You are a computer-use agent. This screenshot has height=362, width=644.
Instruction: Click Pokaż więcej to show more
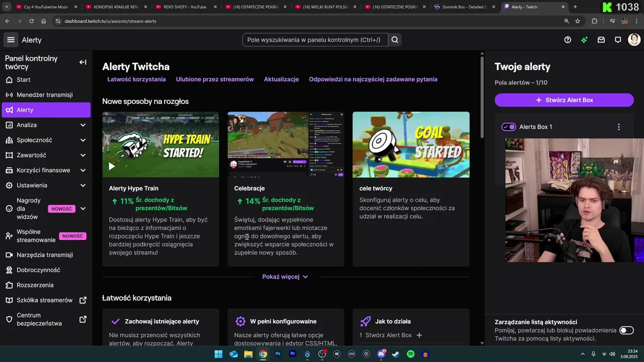click(285, 277)
